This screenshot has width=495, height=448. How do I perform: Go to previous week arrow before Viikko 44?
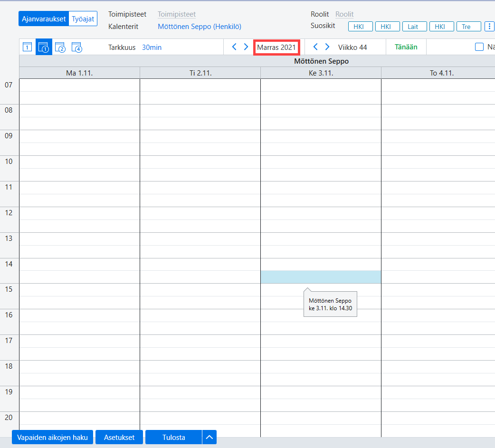coord(315,47)
